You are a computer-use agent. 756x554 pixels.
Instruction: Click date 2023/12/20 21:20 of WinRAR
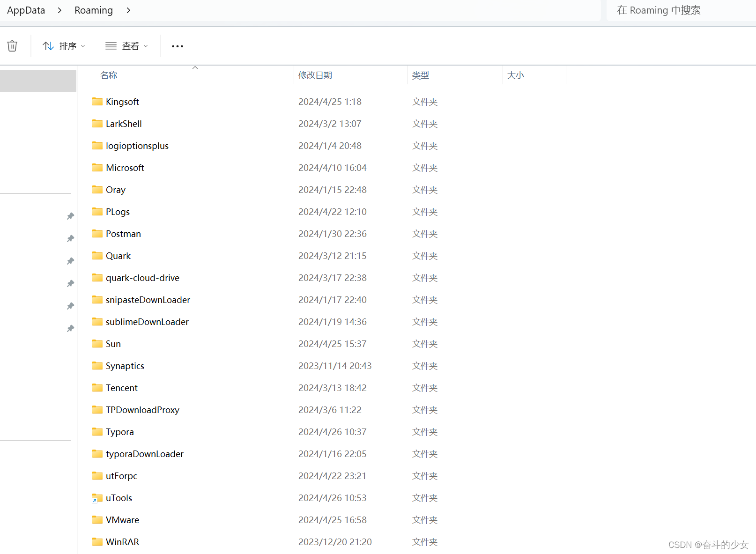pyautogui.click(x=335, y=542)
